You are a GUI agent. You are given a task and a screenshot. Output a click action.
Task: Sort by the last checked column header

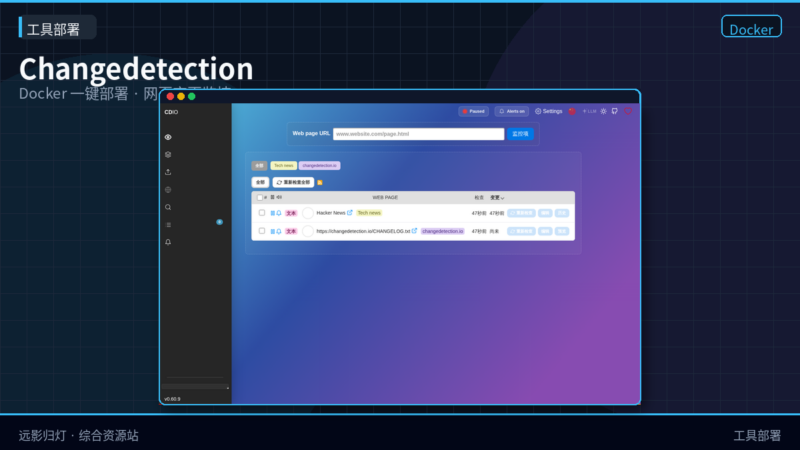click(479, 198)
